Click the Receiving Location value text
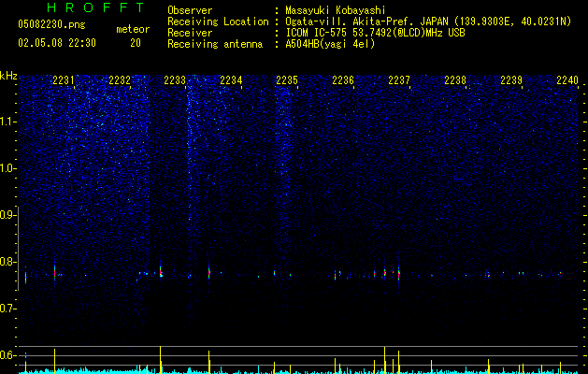This screenshot has height=374, width=588. (x=428, y=22)
